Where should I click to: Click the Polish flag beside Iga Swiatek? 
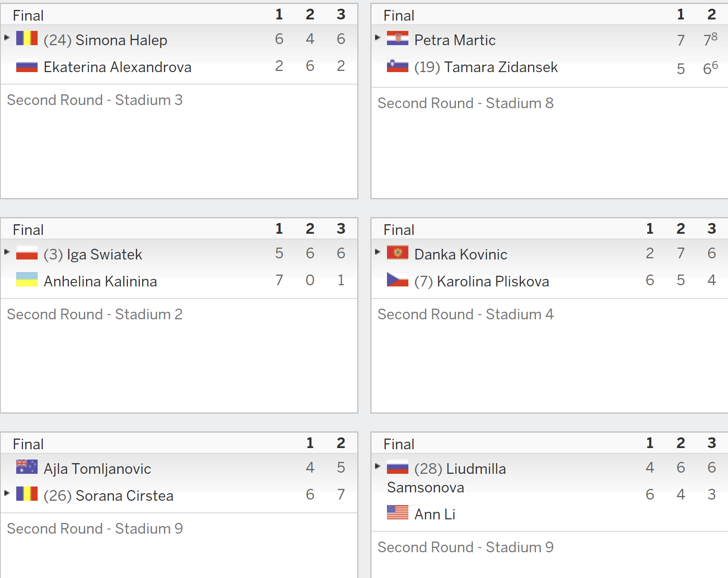pyautogui.click(x=27, y=253)
